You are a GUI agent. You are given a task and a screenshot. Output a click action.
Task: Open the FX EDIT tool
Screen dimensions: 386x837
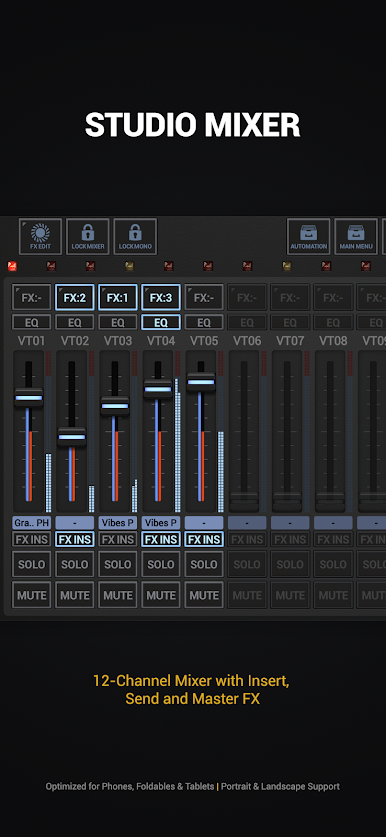pyautogui.click(x=41, y=236)
